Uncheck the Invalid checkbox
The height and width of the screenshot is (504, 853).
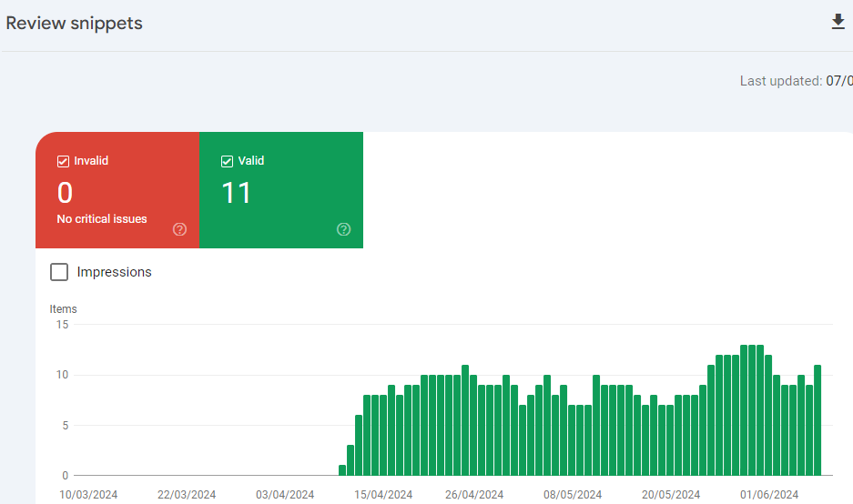pyautogui.click(x=63, y=161)
